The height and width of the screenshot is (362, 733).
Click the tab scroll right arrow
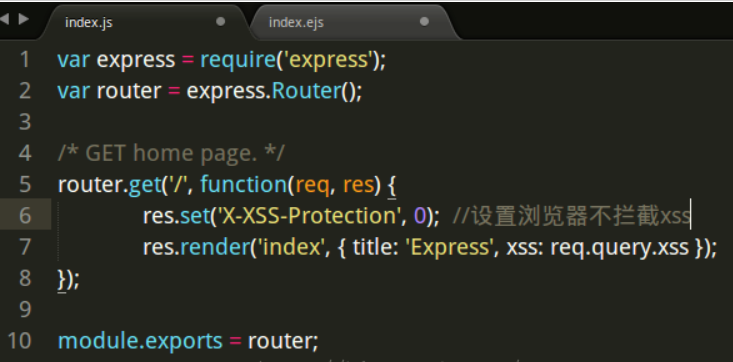click(x=23, y=19)
